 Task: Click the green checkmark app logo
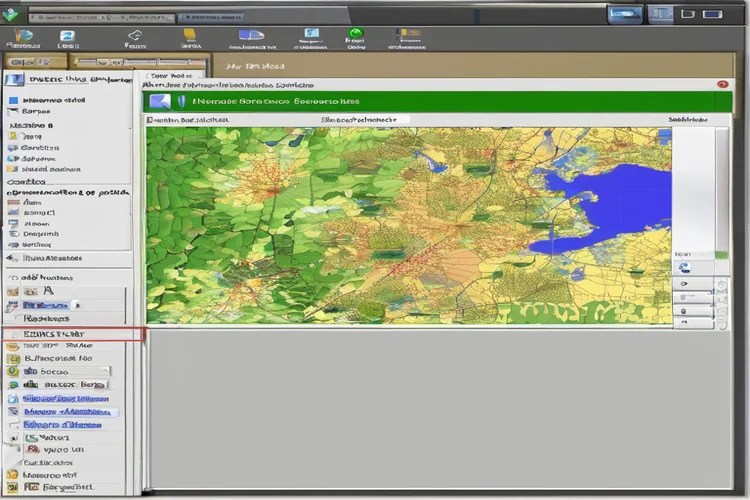[x=11, y=15]
